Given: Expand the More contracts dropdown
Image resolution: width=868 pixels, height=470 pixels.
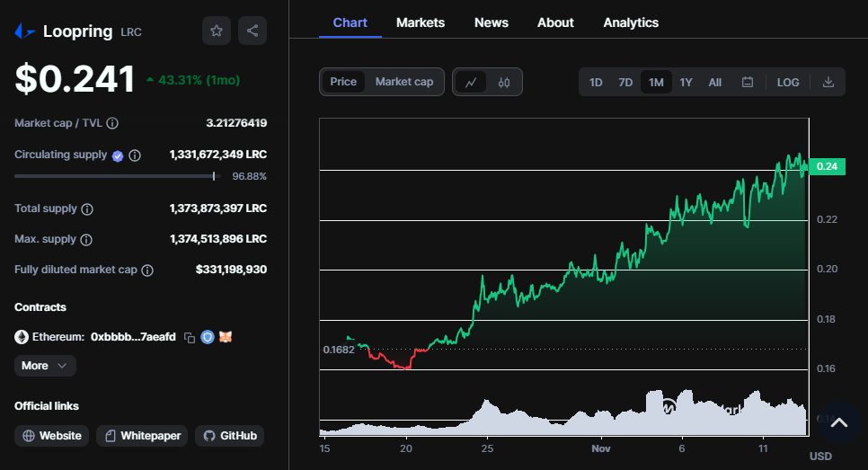Looking at the screenshot, I should click(x=45, y=366).
